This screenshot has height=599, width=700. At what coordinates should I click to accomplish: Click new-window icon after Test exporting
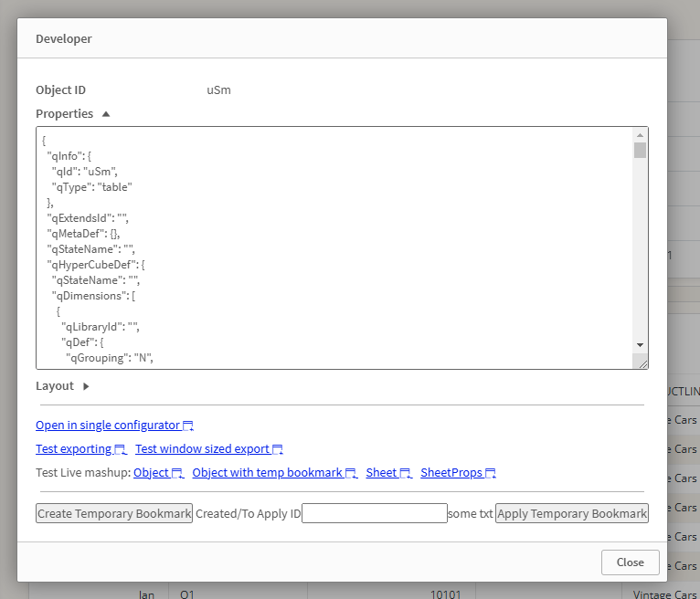pyautogui.click(x=120, y=449)
